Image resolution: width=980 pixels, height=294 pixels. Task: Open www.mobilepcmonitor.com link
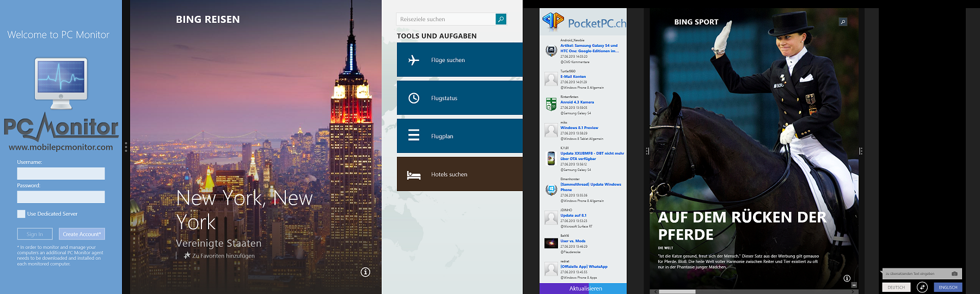tap(61, 147)
